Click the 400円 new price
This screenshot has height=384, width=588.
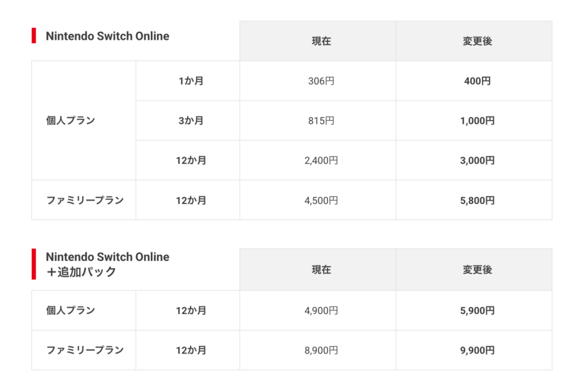[477, 81]
